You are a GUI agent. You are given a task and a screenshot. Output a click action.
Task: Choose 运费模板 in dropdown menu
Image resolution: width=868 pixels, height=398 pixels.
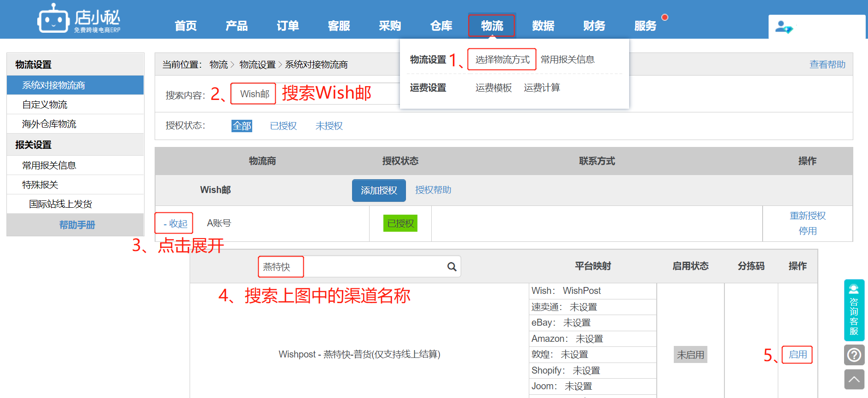493,88
